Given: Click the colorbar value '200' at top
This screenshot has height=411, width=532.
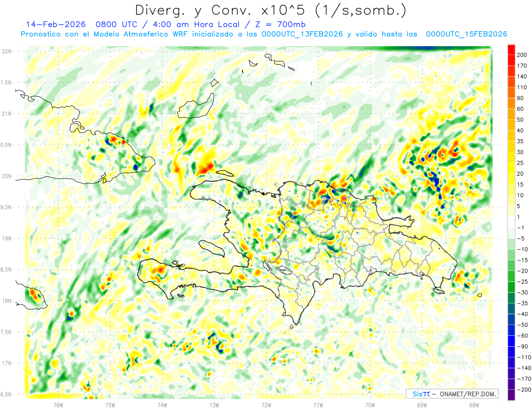Looking at the screenshot, I should [x=522, y=55].
